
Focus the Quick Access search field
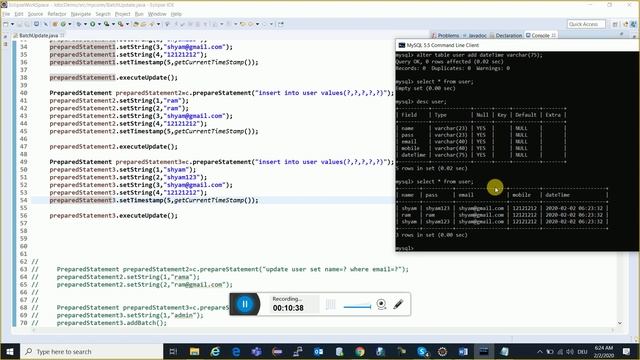tap(586, 24)
